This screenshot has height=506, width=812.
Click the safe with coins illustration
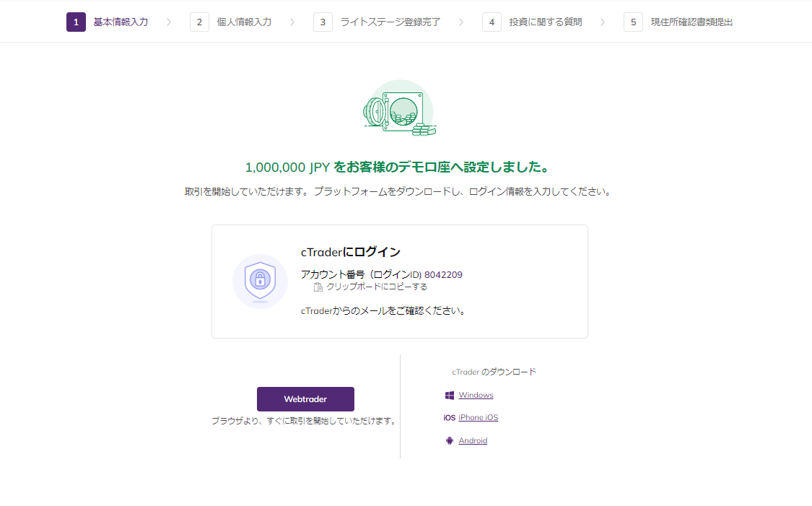point(399,108)
